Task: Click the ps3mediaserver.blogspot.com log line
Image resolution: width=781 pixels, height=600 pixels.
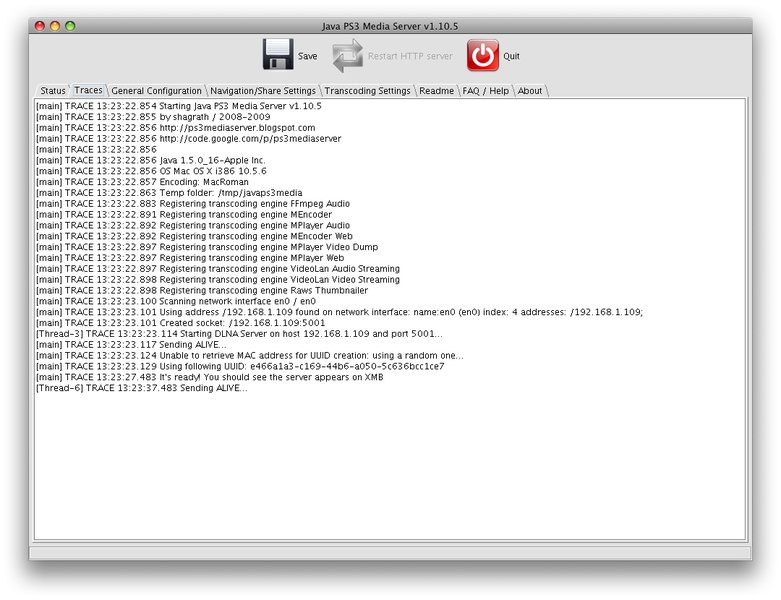Action: click(175, 128)
